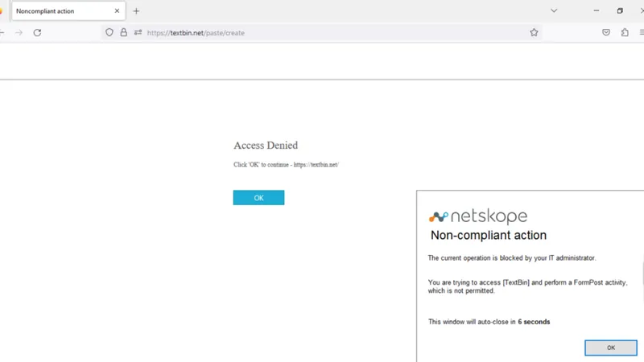
Task: Minimize the browser window
Action: (x=597, y=11)
